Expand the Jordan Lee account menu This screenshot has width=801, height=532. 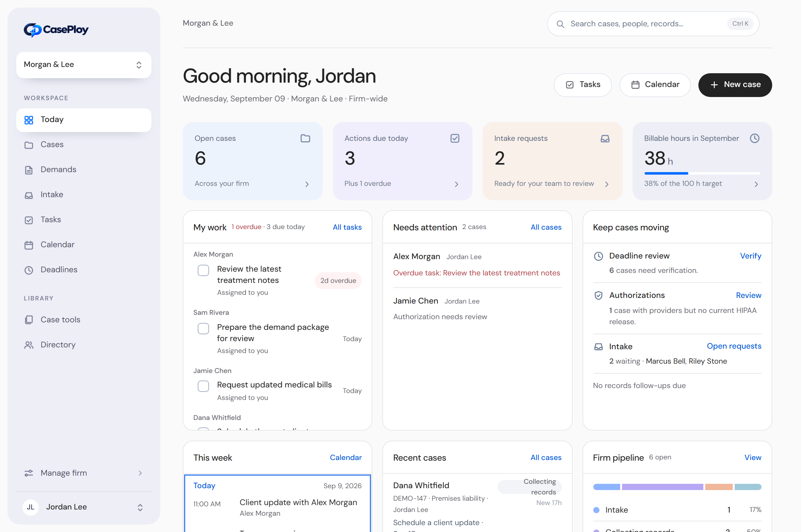[x=140, y=508]
